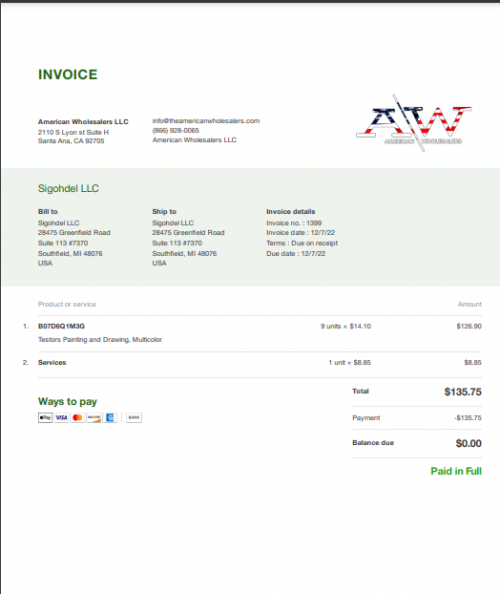Click the -$135.75 payment amount
The height and width of the screenshot is (594, 500).
coord(468,418)
